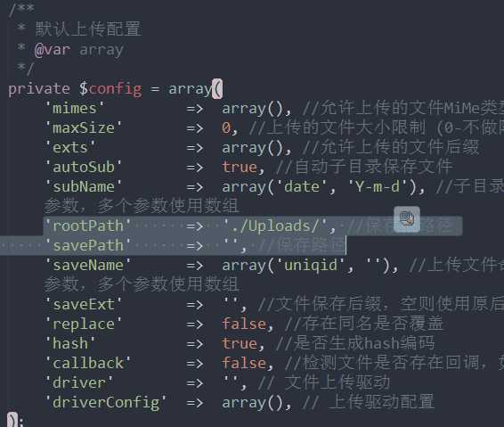Click the 'driverConfig' array key
The width and height of the screenshot is (504, 427).
pos(106,403)
